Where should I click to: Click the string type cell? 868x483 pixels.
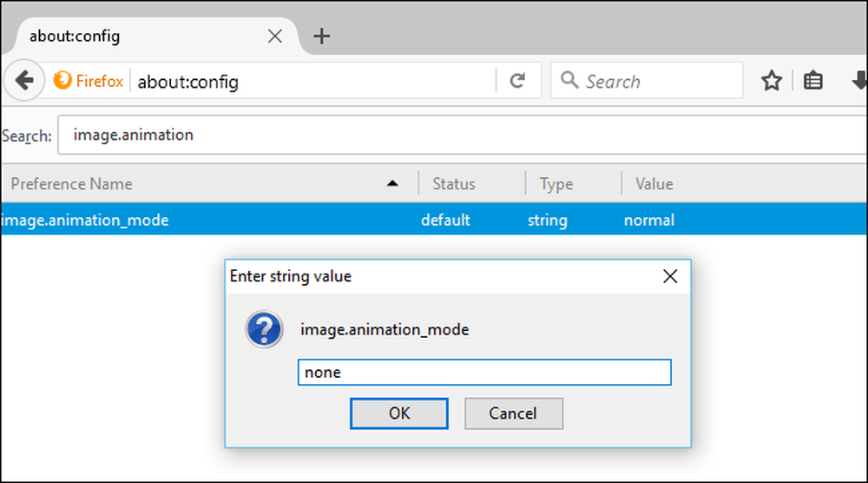[x=548, y=220]
